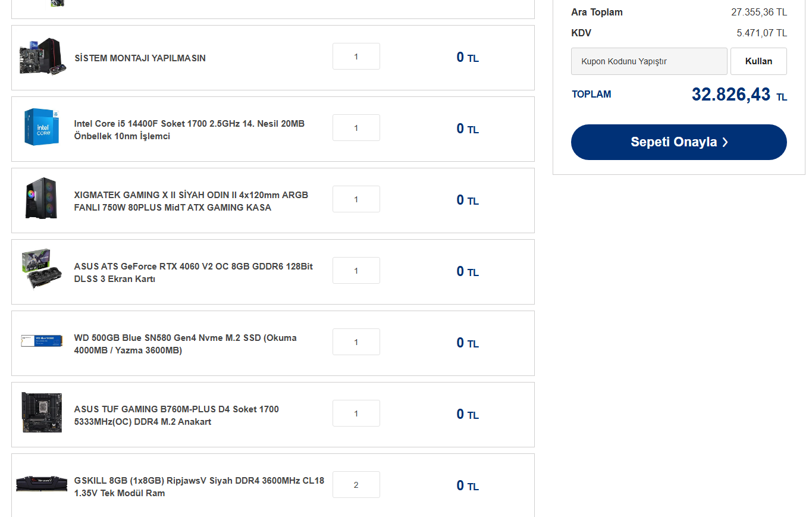Screen dimensions: 812x517
Task: Click the WD SSD quantity field
Action: (x=356, y=342)
